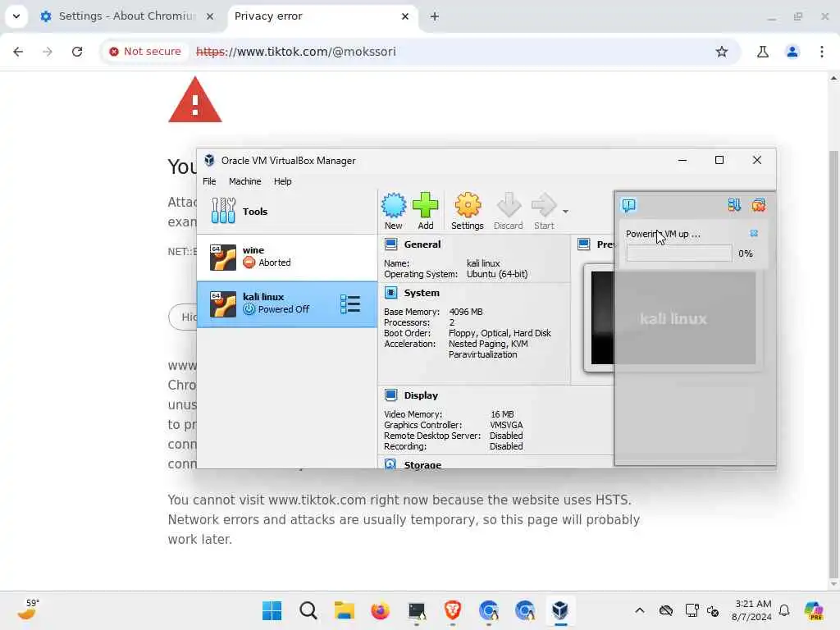Cancel the Powering VM up progress
The height and width of the screenshot is (630, 840).
pos(754,233)
